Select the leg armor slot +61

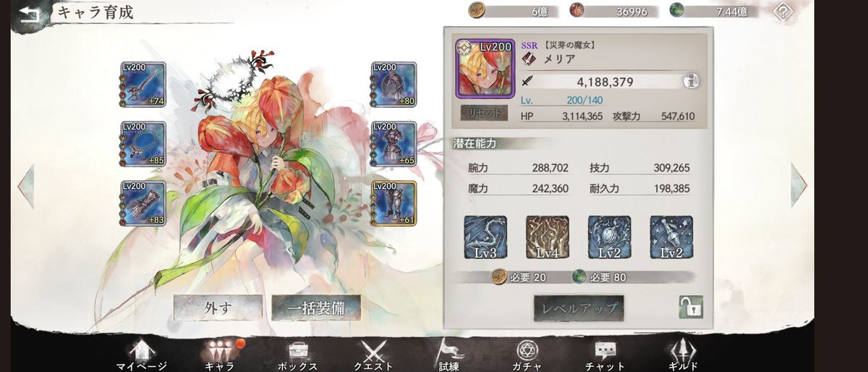coord(393,204)
